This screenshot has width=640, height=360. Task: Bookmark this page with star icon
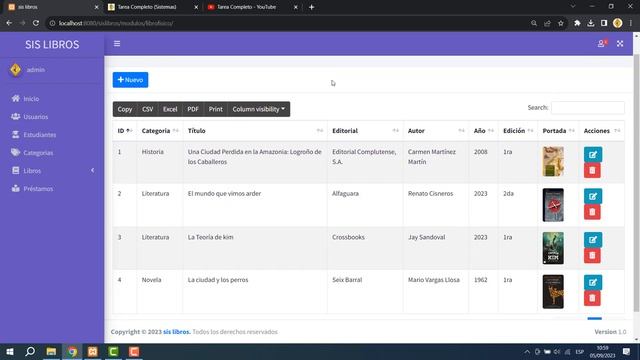(x=561, y=23)
